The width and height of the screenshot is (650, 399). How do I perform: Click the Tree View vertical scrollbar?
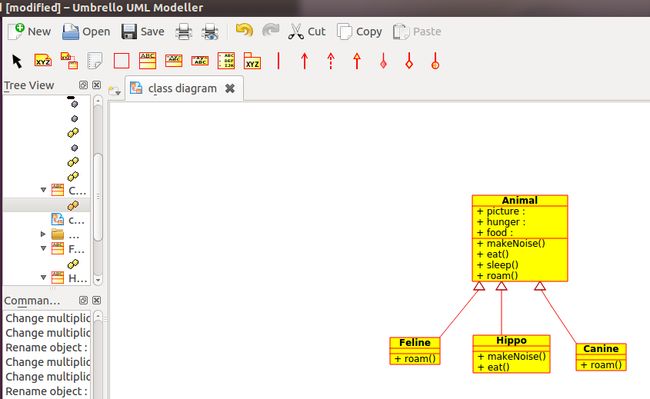point(98,190)
